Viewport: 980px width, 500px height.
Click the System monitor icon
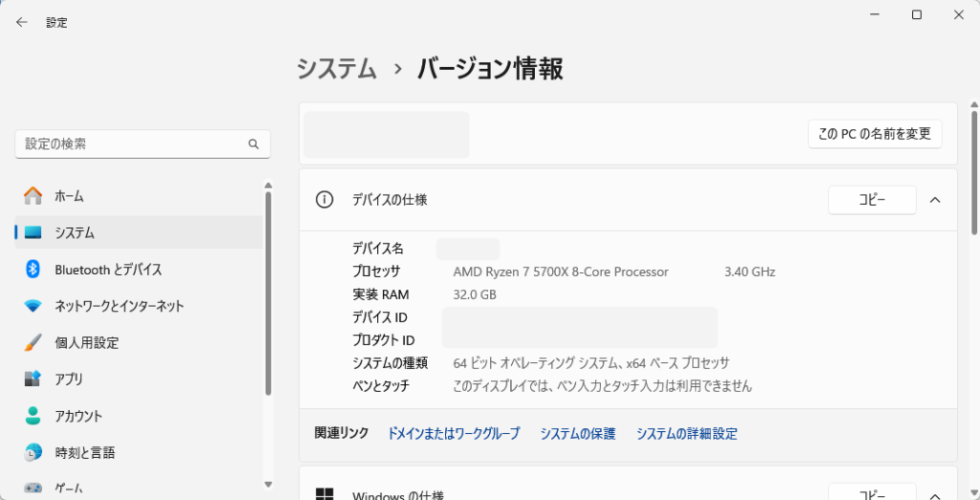(33, 233)
